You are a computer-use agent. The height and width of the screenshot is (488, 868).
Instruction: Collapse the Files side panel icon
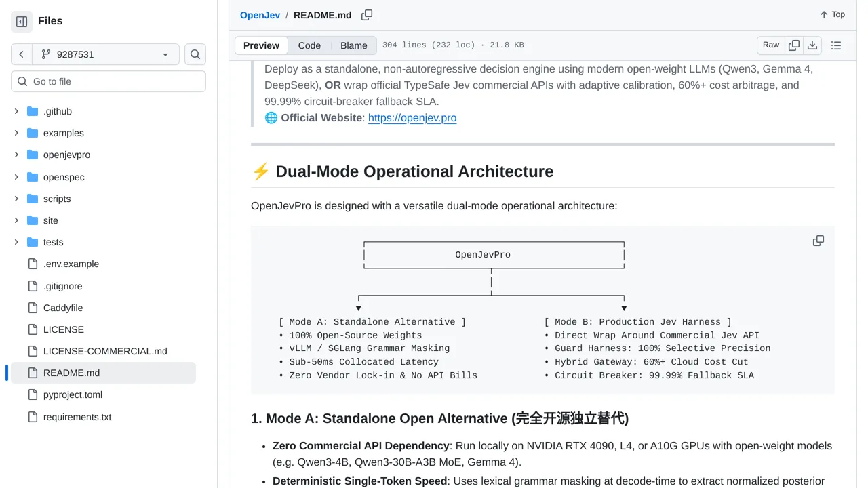pos(22,22)
